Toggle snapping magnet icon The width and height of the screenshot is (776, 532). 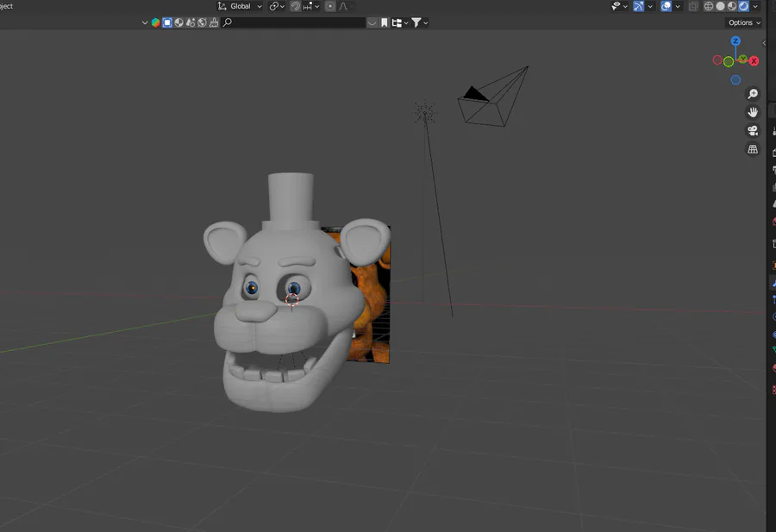point(295,6)
